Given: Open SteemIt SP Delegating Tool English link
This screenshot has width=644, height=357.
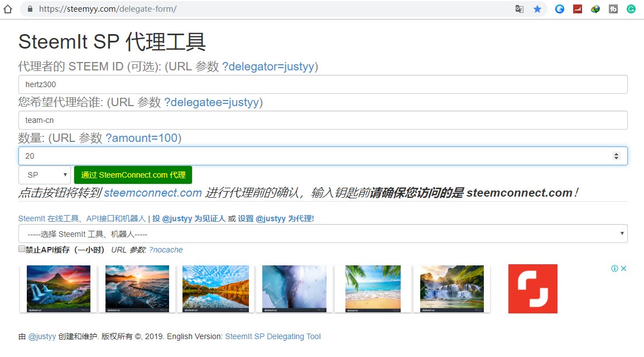Looking at the screenshot, I should tap(273, 336).
